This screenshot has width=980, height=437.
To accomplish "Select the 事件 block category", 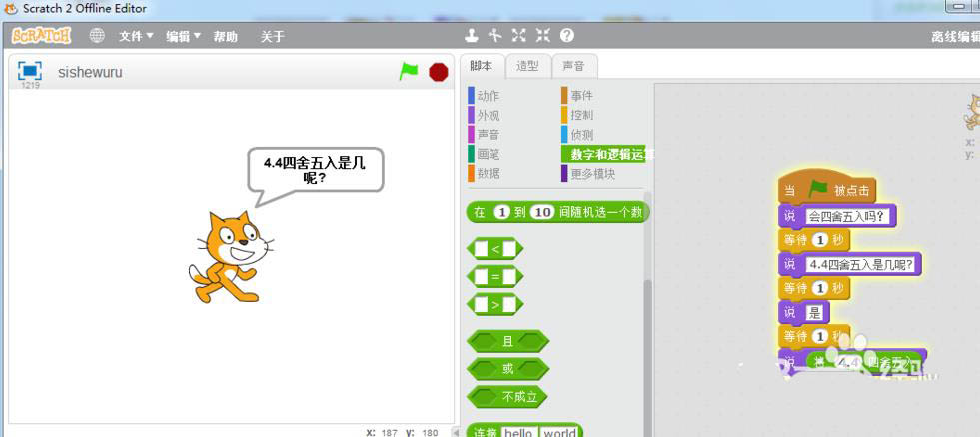I will pyautogui.click(x=581, y=96).
